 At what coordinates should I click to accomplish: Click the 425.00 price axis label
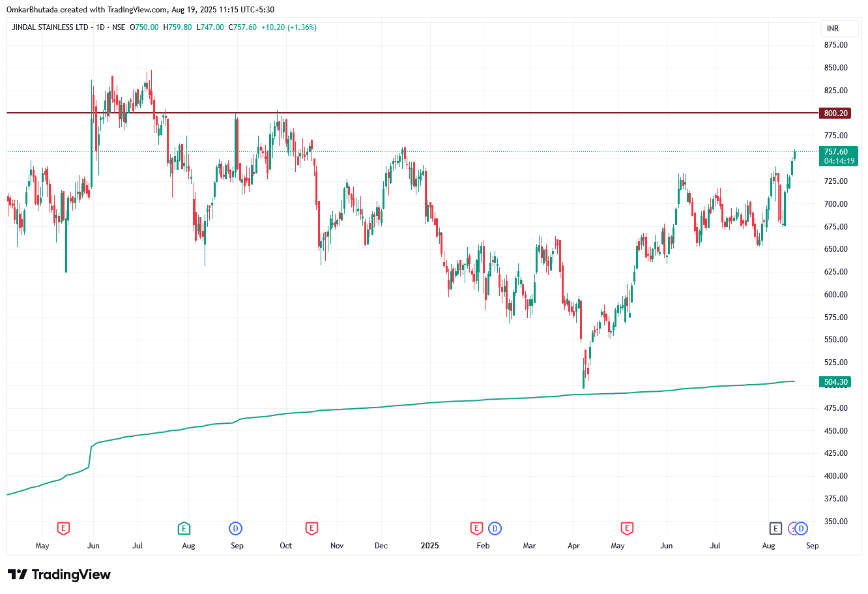click(836, 453)
